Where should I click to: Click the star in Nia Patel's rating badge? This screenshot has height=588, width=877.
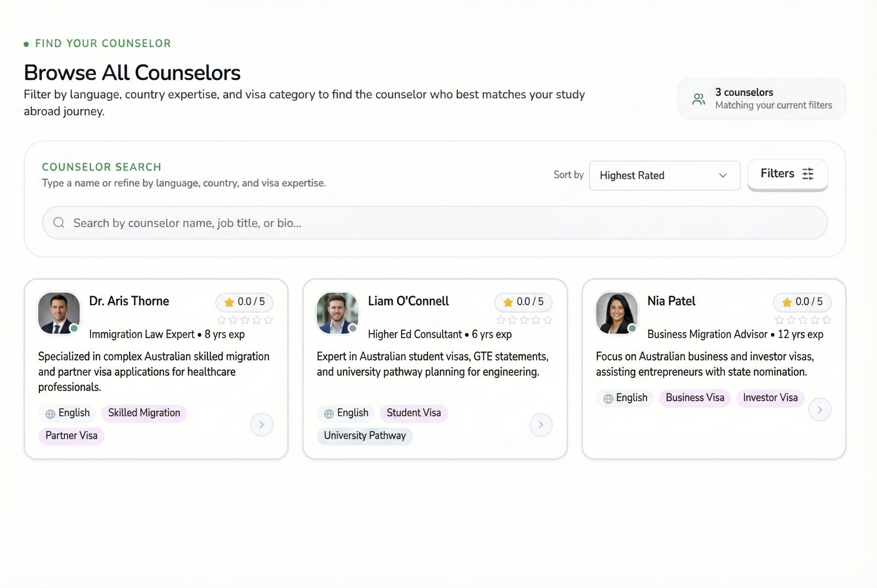pos(786,302)
